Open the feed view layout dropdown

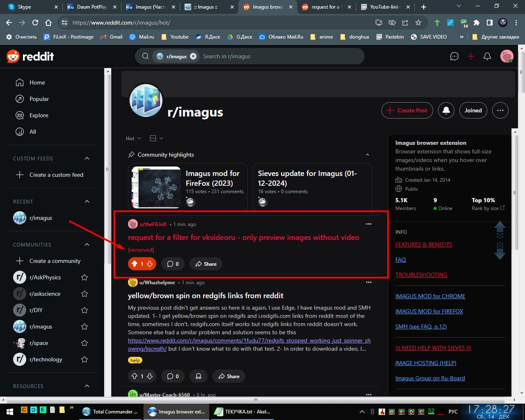click(x=156, y=138)
